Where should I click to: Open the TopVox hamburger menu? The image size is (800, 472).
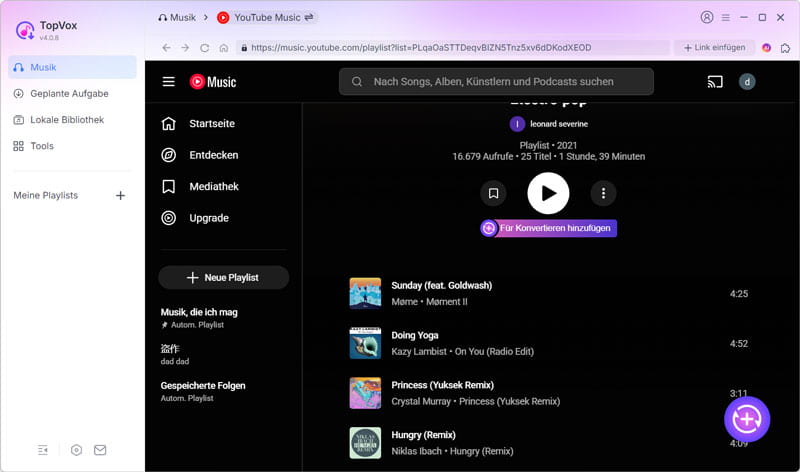pos(726,17)
